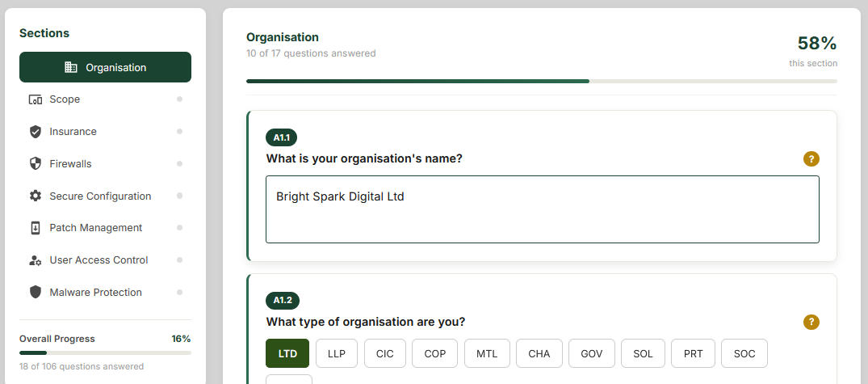Click the Organisation section progress bar
Image resolution: width=868 pixels, height=384 pixels.
pos(541,81)
